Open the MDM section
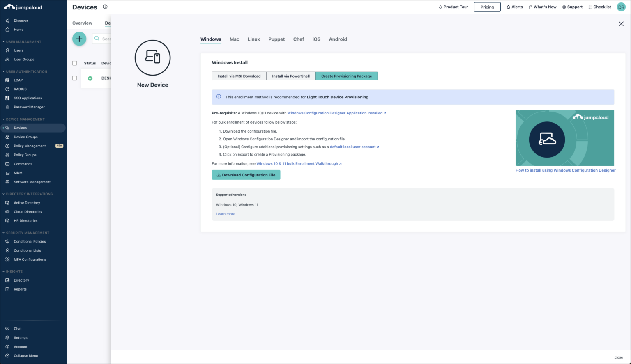The height and width of the screenshot is (364, 631). coord(17,173)
